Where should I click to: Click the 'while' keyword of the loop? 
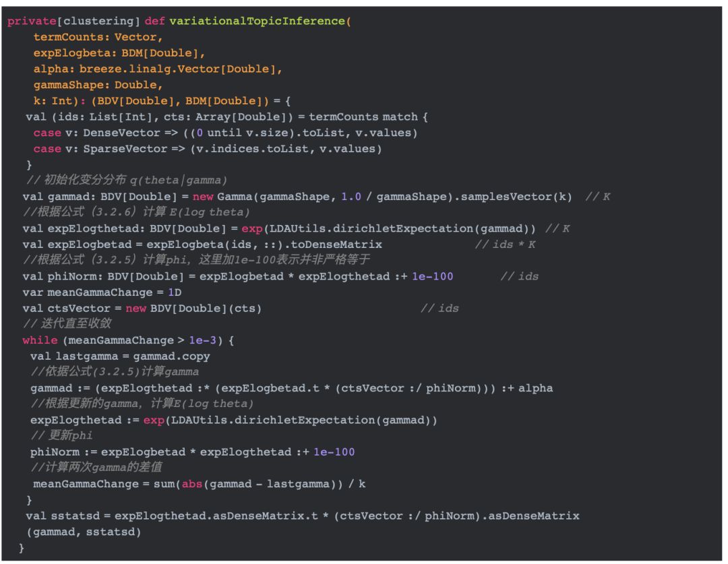tap(40, 341)
